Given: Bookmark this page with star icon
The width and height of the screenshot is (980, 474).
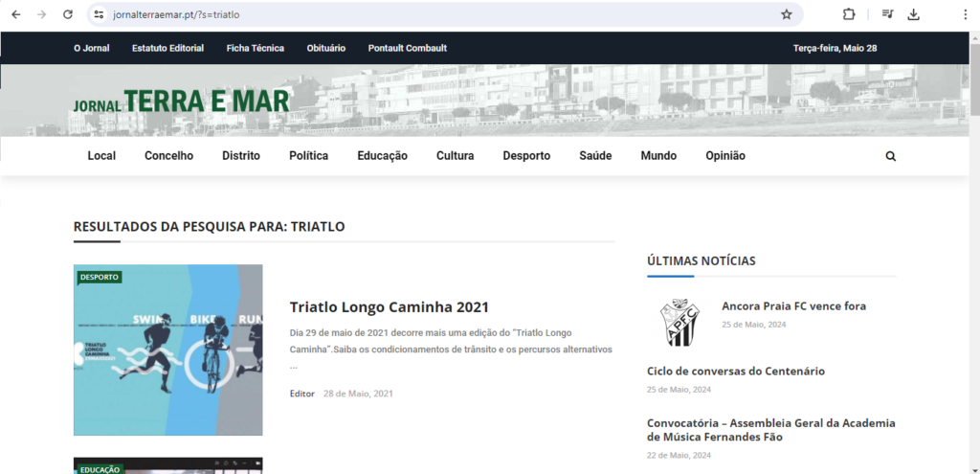Looking at the screenshot, I should pyautogui.click(x=787, y=14).
